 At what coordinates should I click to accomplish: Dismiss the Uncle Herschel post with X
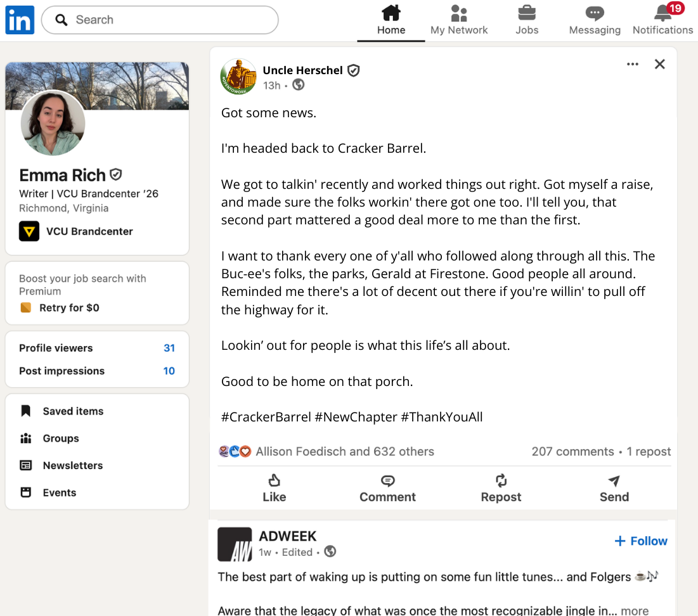click(660, 64)
